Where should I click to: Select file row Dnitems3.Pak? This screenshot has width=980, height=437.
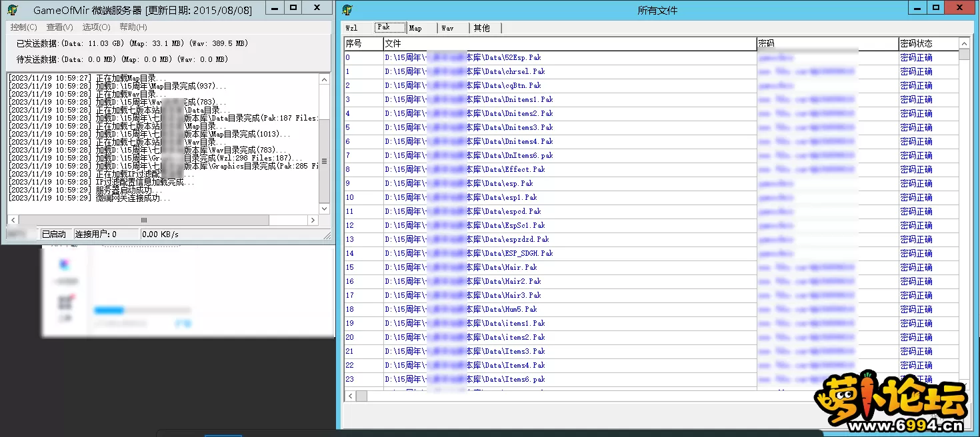pos(651,127)
